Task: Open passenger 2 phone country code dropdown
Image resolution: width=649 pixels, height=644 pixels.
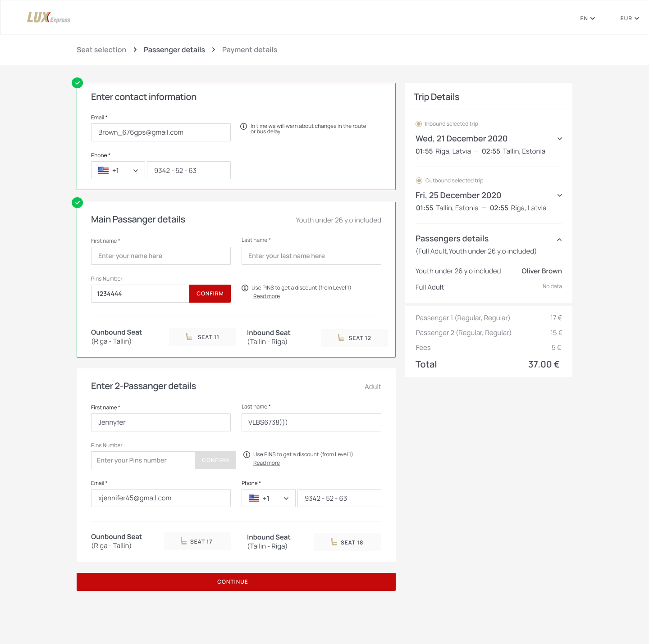Action: (x=269, y=498)
